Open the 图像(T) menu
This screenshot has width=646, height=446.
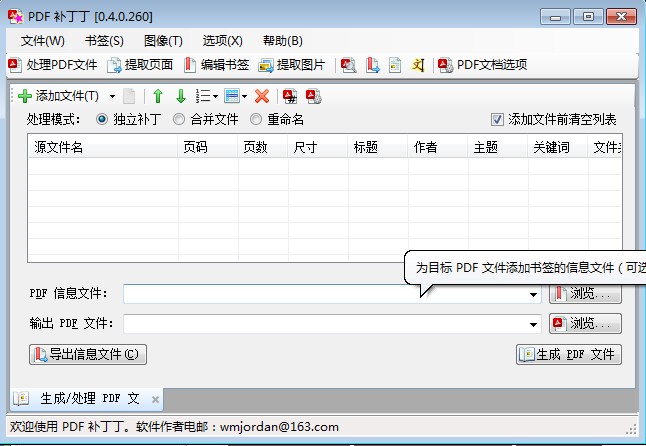pyautogui.click(x=163, y=41)
